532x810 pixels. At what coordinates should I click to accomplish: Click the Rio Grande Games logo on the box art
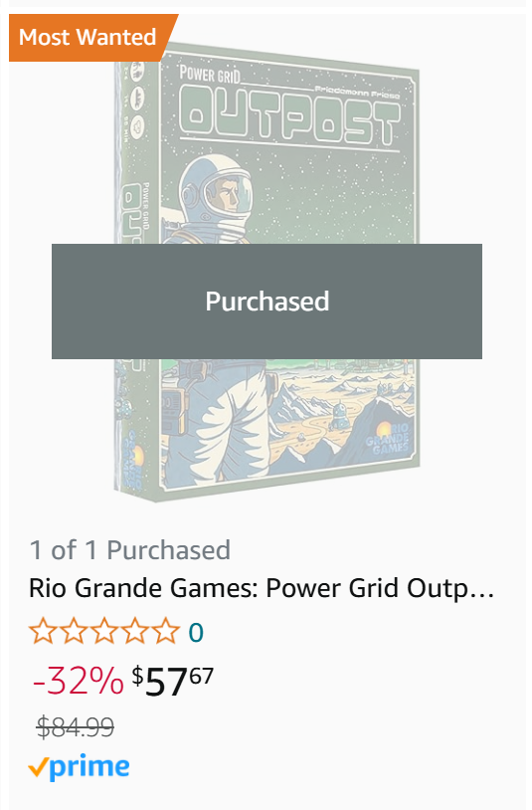(x=389, y=439)
